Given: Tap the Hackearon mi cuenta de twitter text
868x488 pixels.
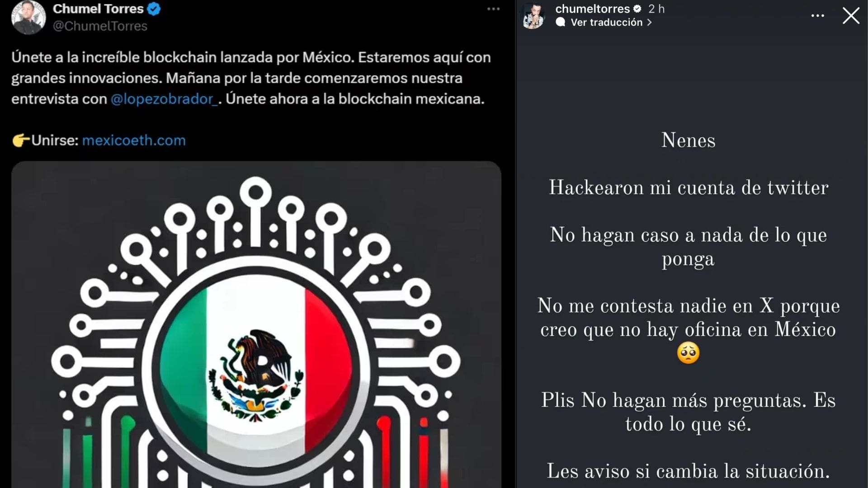Looking at the screenshot, I should (689, 188).
